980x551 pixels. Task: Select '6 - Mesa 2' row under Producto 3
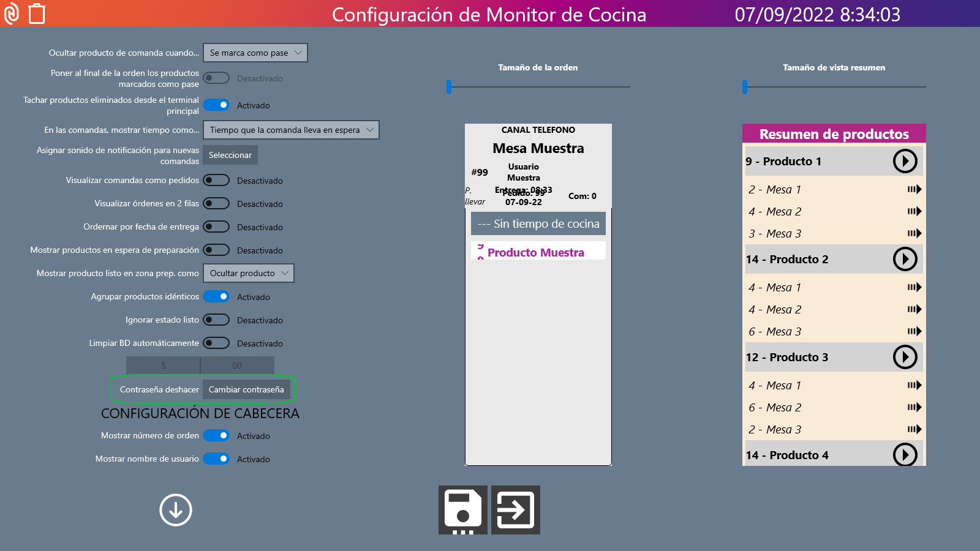[834, 408]
